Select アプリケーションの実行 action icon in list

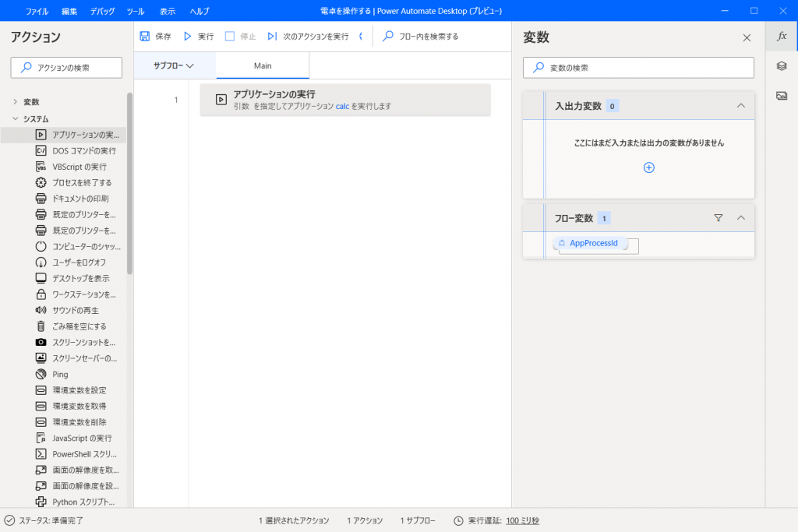coord(41,135)
